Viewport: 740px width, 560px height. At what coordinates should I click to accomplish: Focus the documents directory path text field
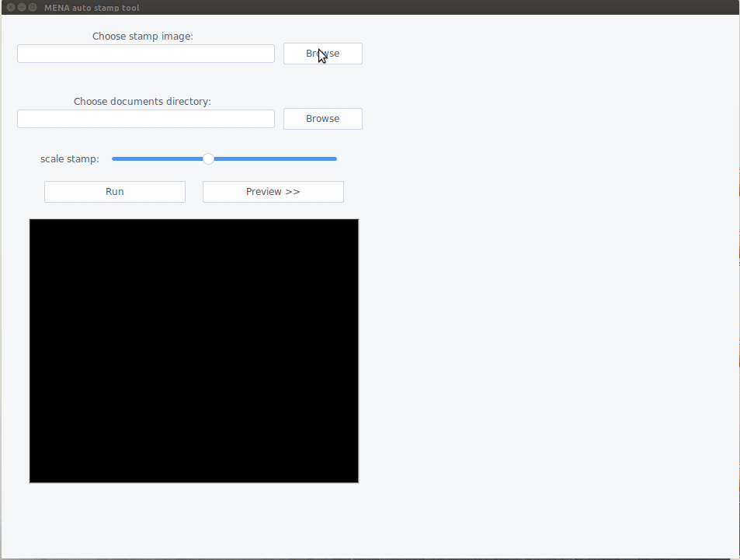coord(146,119)
